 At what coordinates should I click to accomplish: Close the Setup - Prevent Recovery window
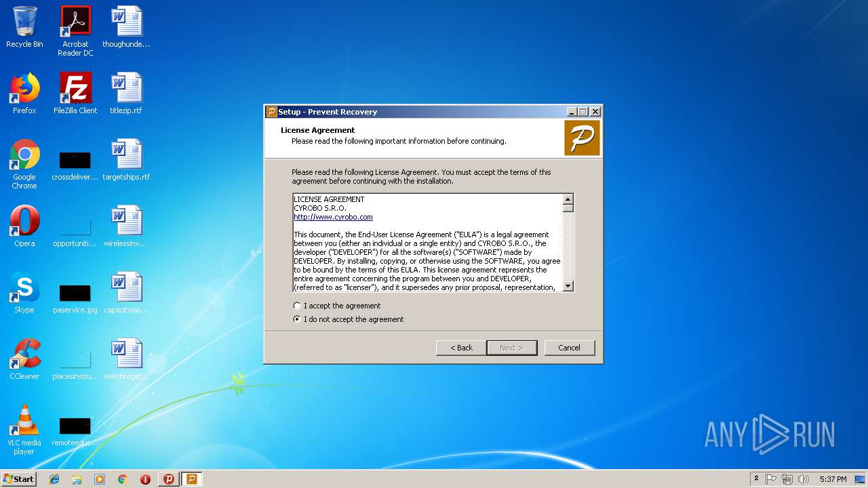point(595,112)
